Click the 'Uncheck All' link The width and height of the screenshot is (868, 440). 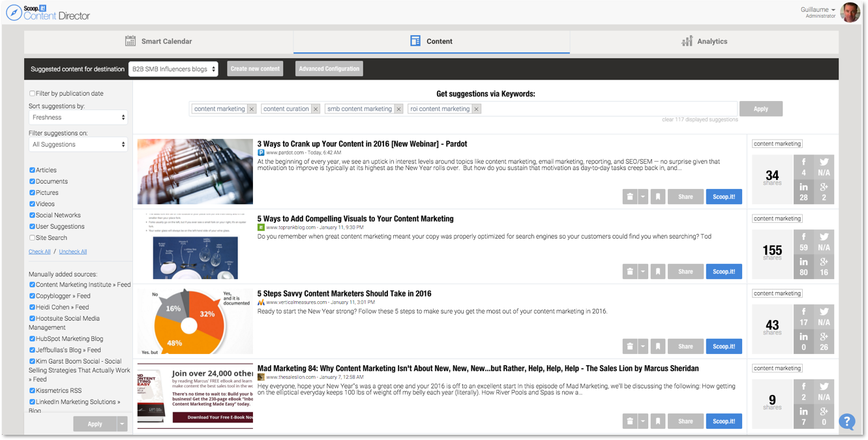click(x=73, y=252)
